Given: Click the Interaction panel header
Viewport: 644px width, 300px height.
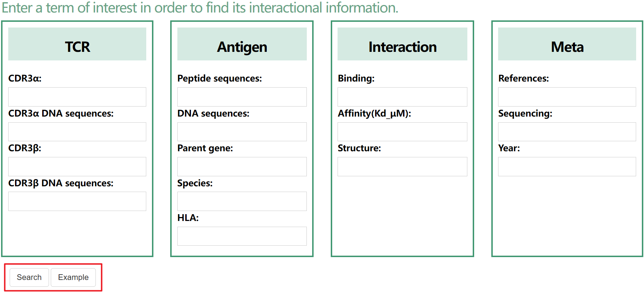Looking at the screenshot, I should point(402,44).
